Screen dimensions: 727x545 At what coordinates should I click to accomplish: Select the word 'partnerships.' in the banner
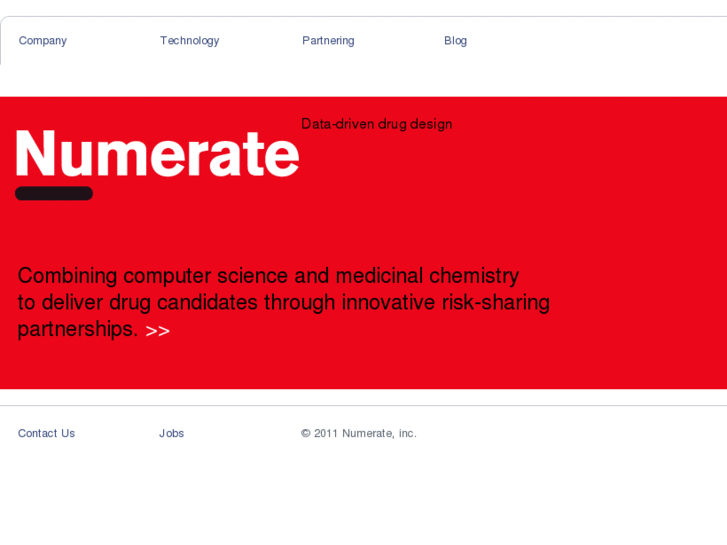pos(77,329)
